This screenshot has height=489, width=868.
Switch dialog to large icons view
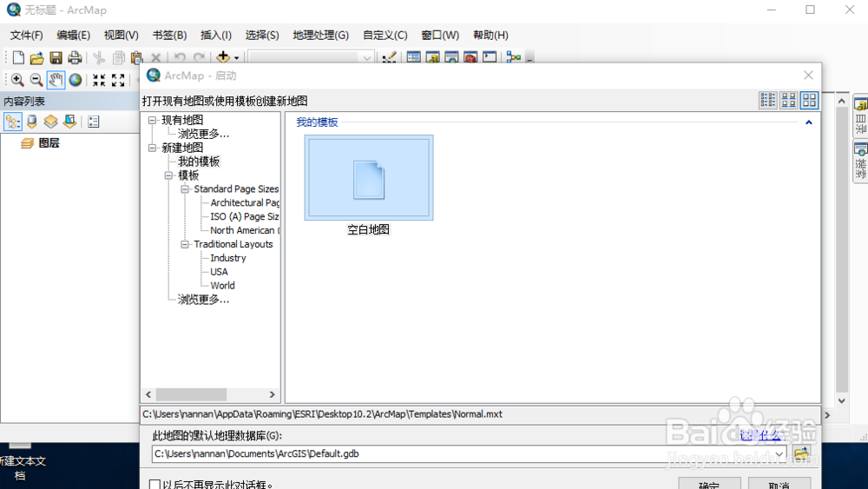tap(809, 100)
